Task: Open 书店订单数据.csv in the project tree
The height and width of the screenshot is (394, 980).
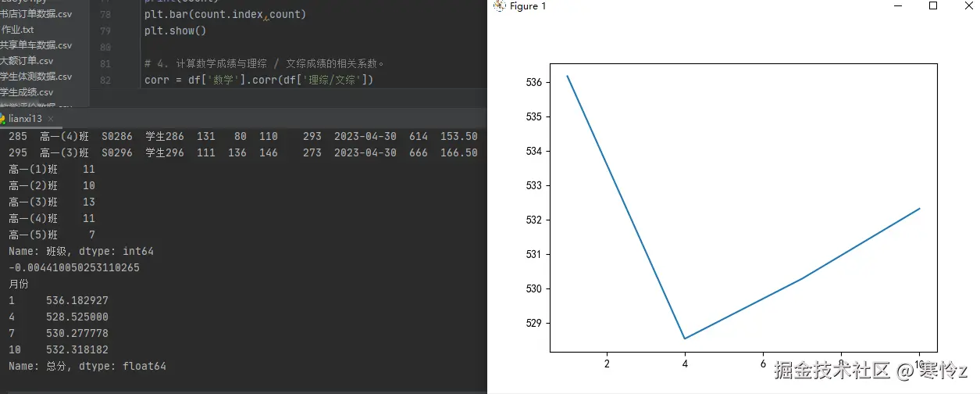Action: (x=36, y=14)
